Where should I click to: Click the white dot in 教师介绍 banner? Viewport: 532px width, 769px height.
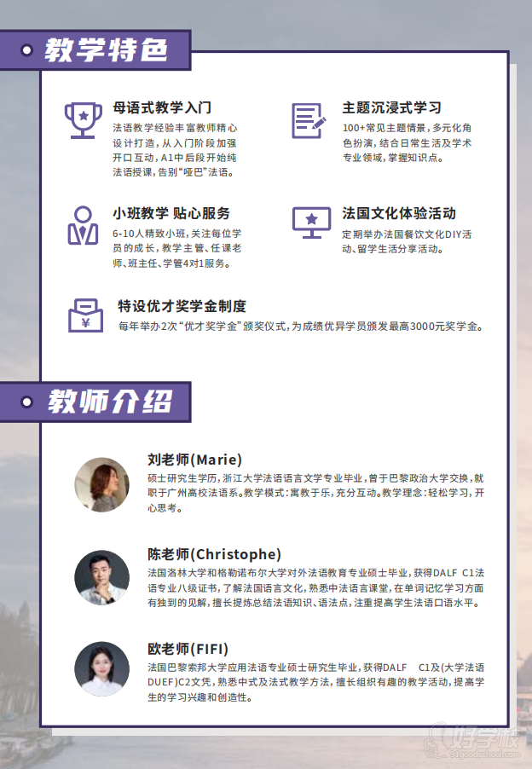pyautogui.click(x=27, y=402)
